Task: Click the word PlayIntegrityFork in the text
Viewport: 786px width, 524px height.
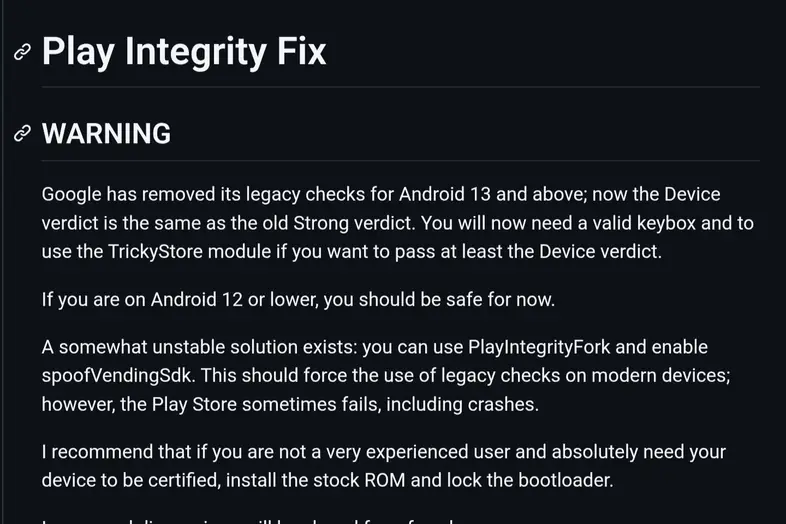Action: [539, 347]
